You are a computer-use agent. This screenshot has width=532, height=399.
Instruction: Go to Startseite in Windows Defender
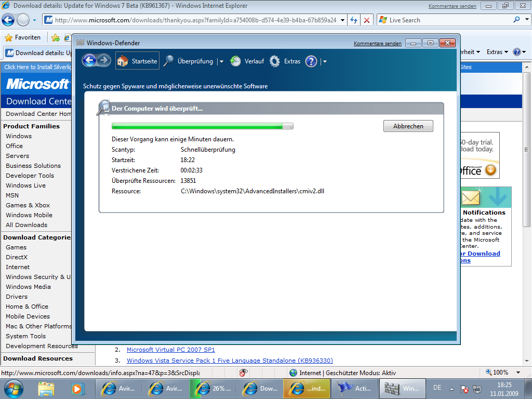point(137,61)
